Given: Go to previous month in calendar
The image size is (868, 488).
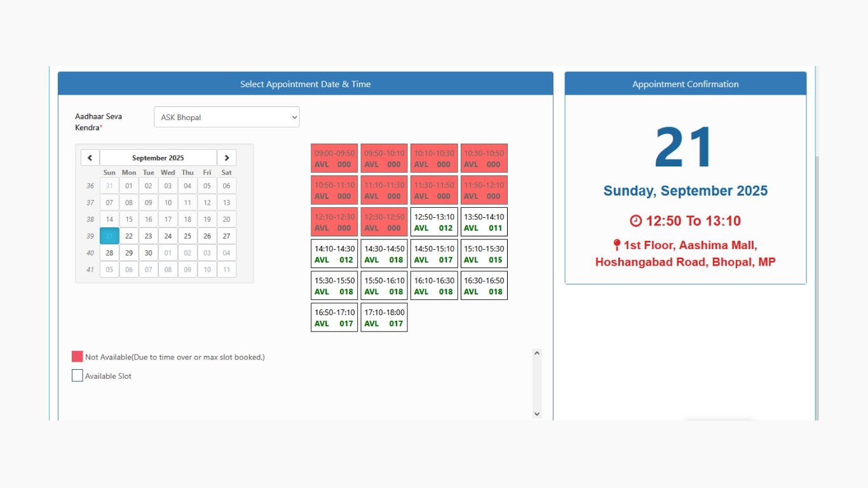Looking at the screenshot, I should tap(90, 158).
